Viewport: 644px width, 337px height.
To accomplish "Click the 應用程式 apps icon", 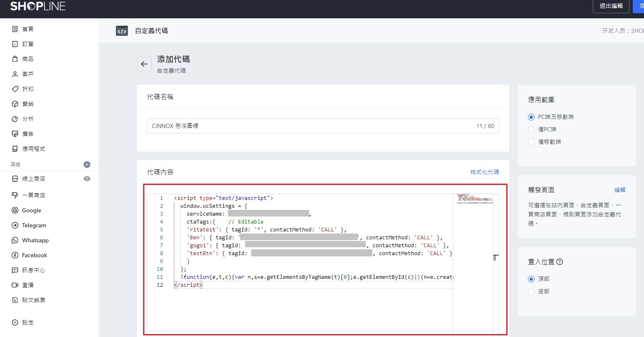I will click(x=15, y=149).
